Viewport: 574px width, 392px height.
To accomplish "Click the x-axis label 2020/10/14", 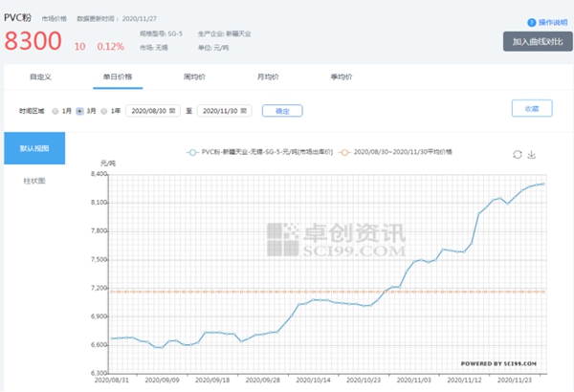I will click(x=314, y=381).
